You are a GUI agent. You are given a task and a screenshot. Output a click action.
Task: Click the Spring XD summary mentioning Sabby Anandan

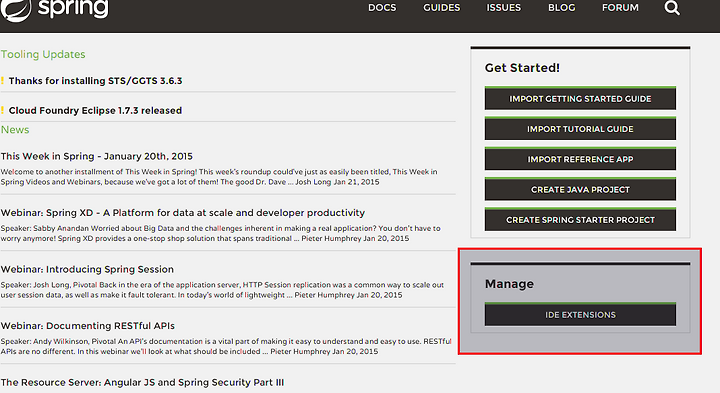click(220, 233)
